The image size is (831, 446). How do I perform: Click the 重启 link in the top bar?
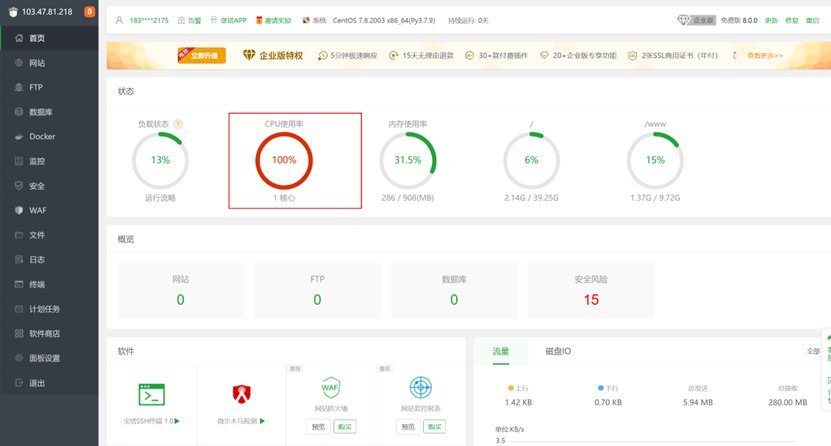[812, 20]
